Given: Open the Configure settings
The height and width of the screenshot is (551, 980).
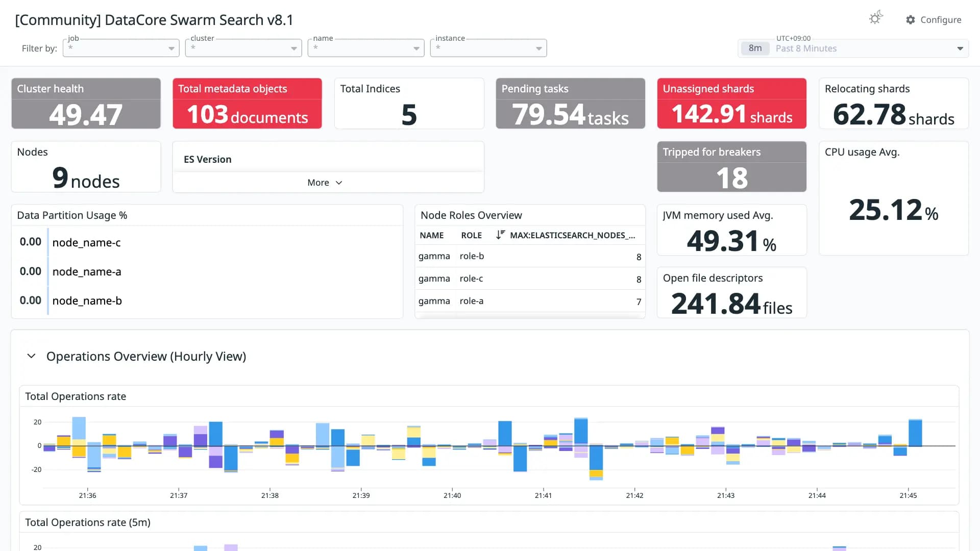Looking at the screenshot, I should 934,19.
